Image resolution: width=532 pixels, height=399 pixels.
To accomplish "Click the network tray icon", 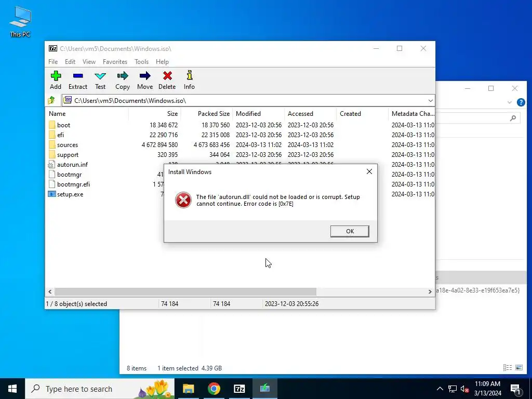I will pyautogui.click(x=453, y=389).
